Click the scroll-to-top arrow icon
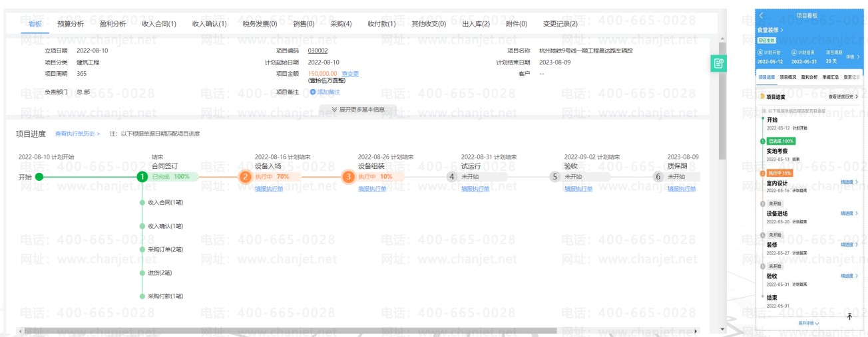 tap(849, 316)
